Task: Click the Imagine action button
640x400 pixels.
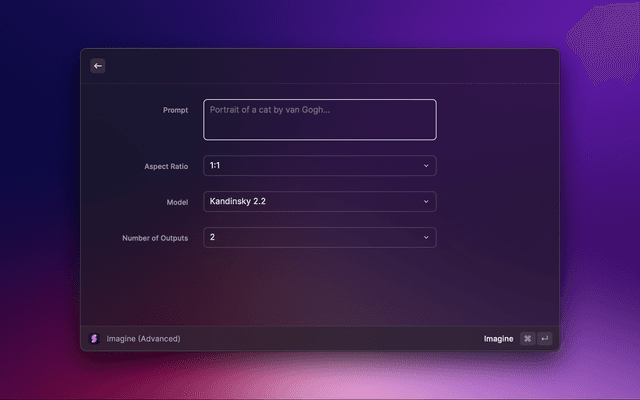Action: click(498, 339)
